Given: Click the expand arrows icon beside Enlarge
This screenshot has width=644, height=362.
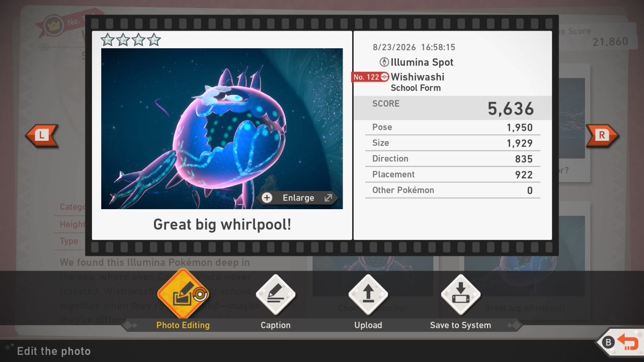Looking at the screenshot, I should point(328,198).
